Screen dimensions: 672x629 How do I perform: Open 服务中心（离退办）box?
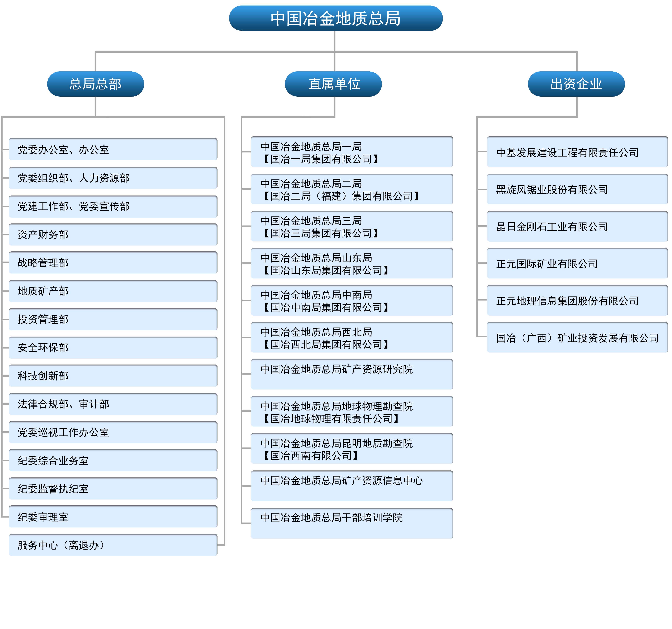click(113, 545)
